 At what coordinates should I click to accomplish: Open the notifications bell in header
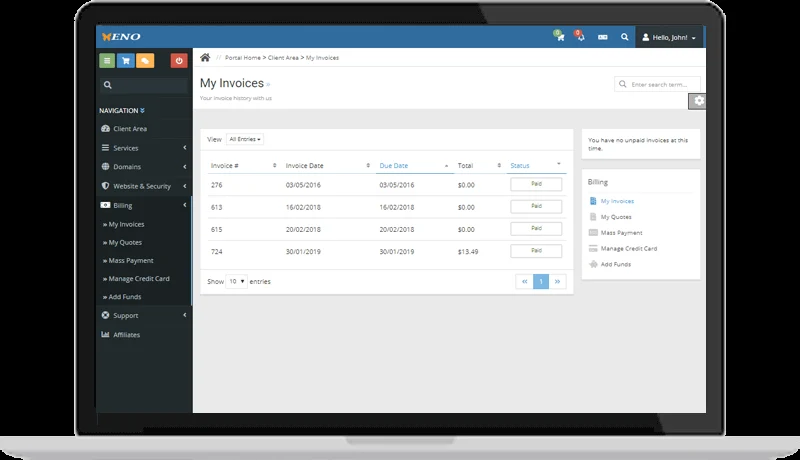580,36
